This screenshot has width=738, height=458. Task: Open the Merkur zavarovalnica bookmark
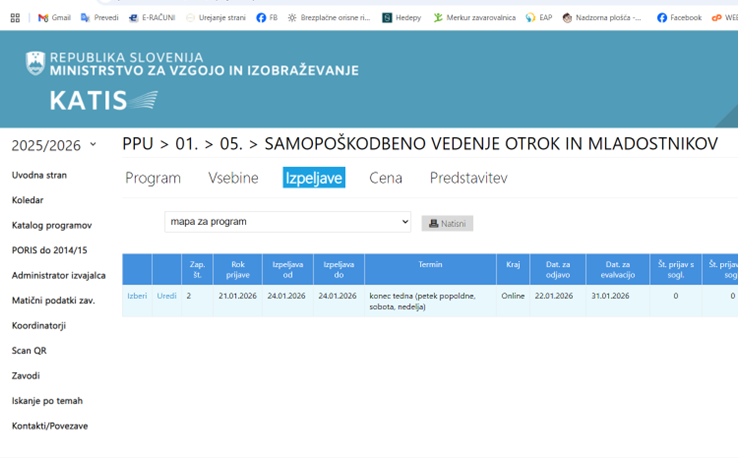coord(474,18)
